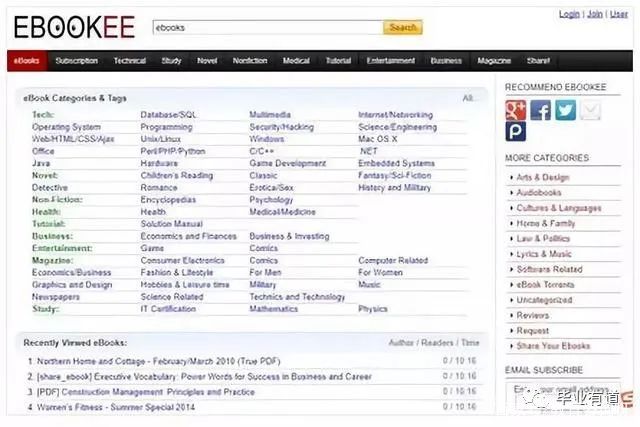
Task: Open eBook Torrents in More Categories
Action: click(x=545, y=285)
